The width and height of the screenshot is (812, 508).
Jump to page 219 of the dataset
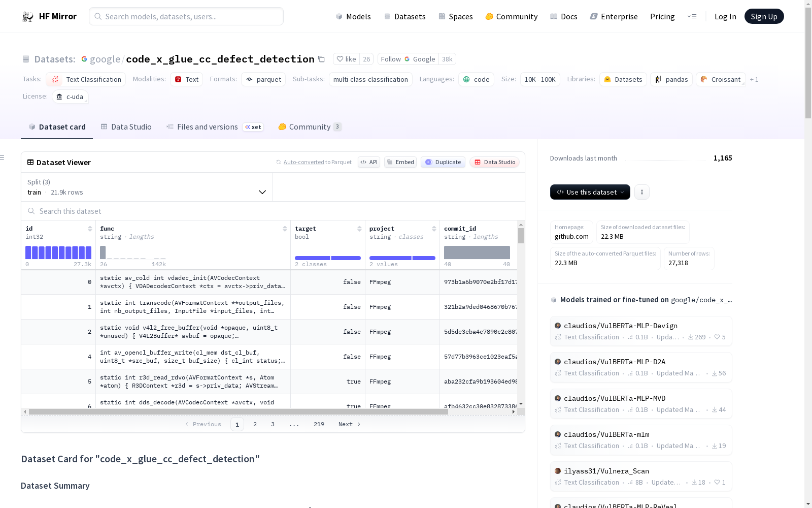pyautogui.click(x=319, y=424)
